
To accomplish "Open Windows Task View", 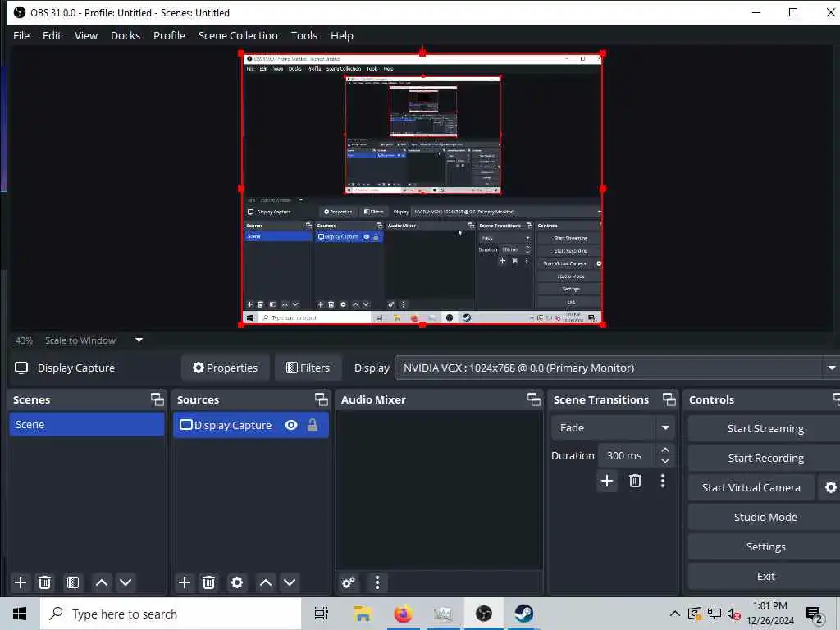I will [322, 614].
